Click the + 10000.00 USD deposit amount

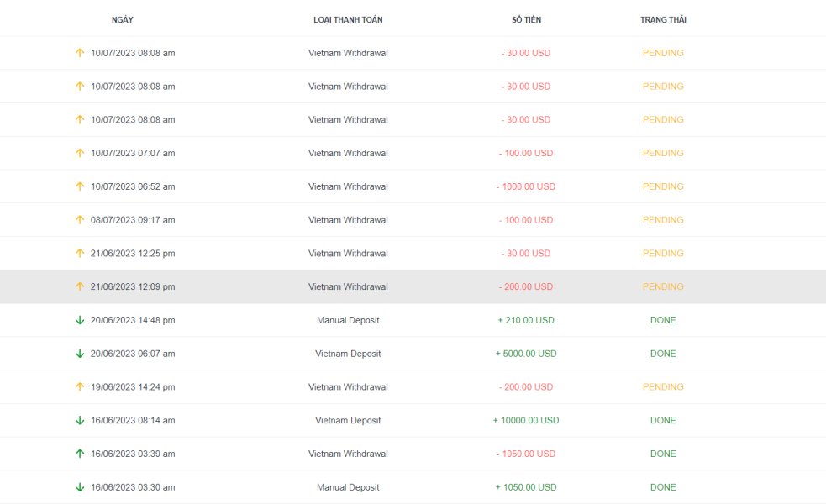pyautogui.click(x=526, y=420)
